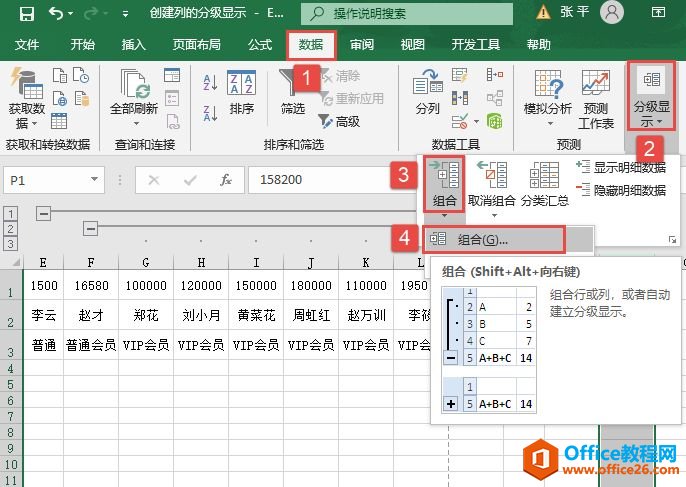Click outline level 1 button
This screenshot has width=686, height=487.
tap(10, 214)
